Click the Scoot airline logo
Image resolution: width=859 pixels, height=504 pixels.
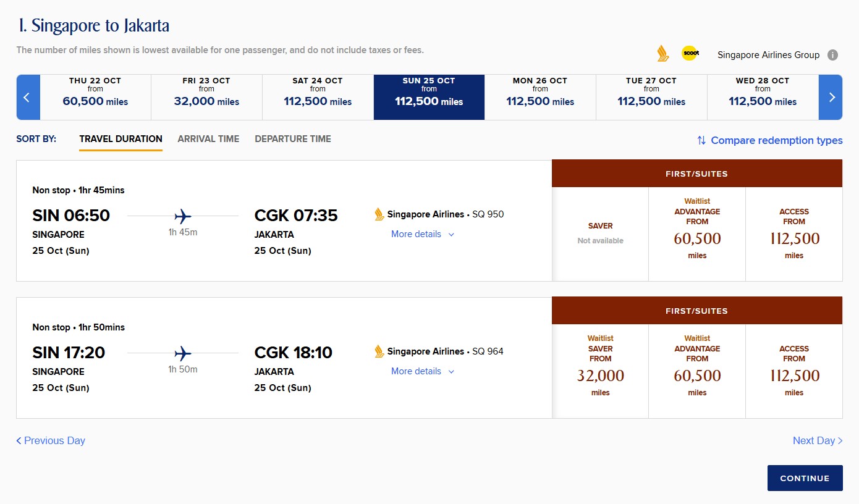coord(690,53)
